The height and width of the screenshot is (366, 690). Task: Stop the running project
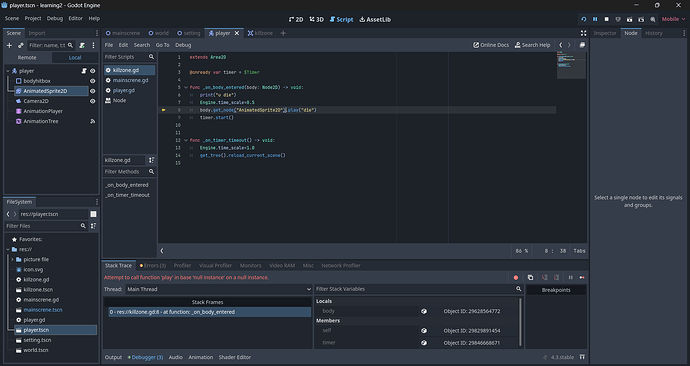tap(606, 19)
